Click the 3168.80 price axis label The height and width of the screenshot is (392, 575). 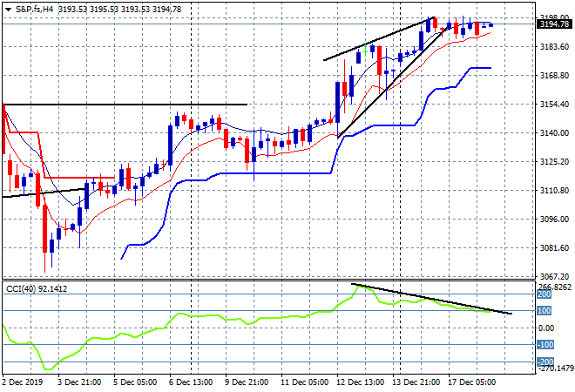click(554, 76)
